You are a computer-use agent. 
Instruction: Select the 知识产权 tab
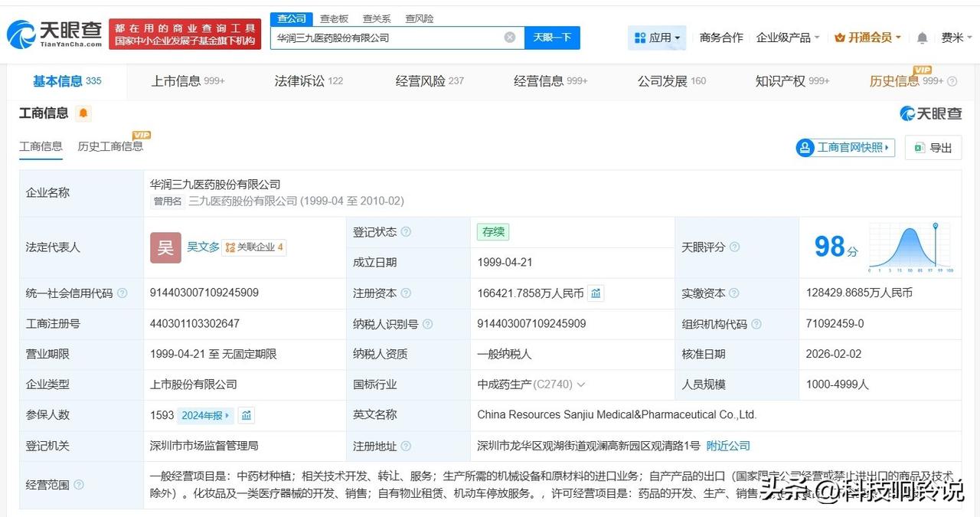tap(792, 80)
